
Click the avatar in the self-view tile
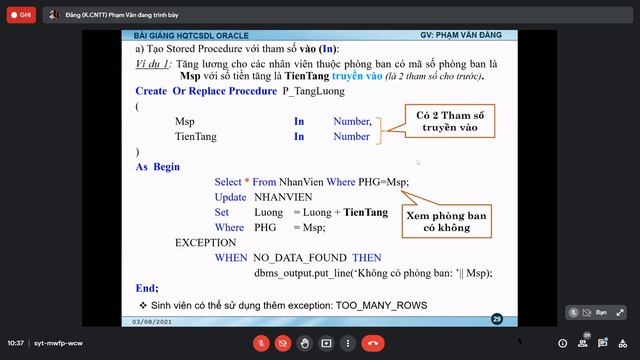pos(573,313)
